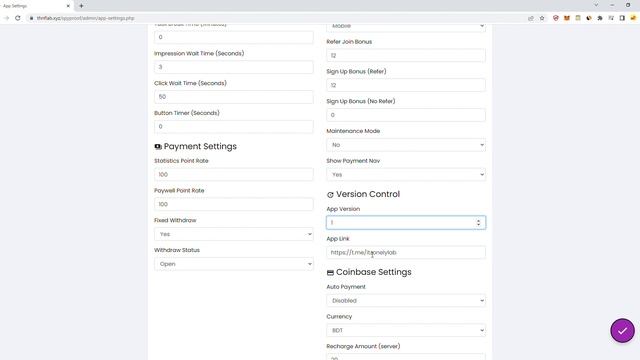
Task: Open the Fixed Withdraw dropdown
Action: coord(234,234)
